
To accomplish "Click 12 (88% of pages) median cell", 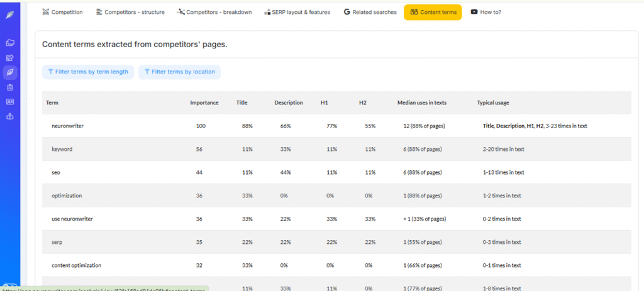I will click(x=424, y=126).
